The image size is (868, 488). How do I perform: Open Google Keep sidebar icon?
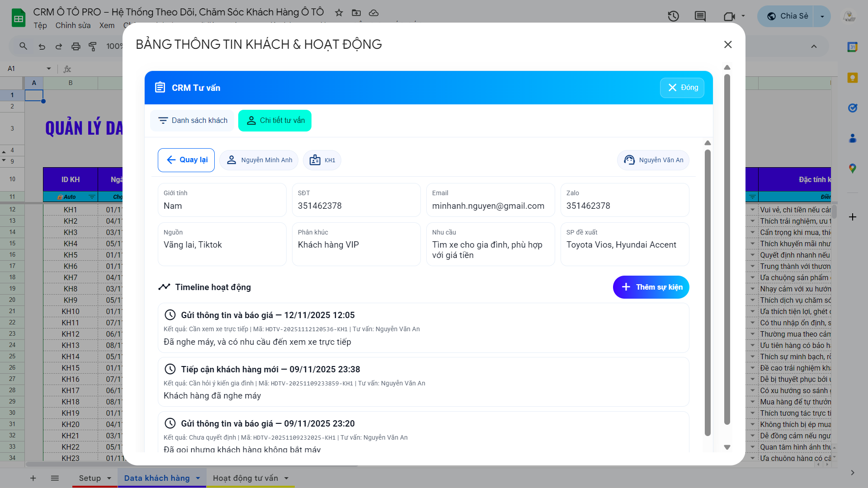[x=852, y=78]
